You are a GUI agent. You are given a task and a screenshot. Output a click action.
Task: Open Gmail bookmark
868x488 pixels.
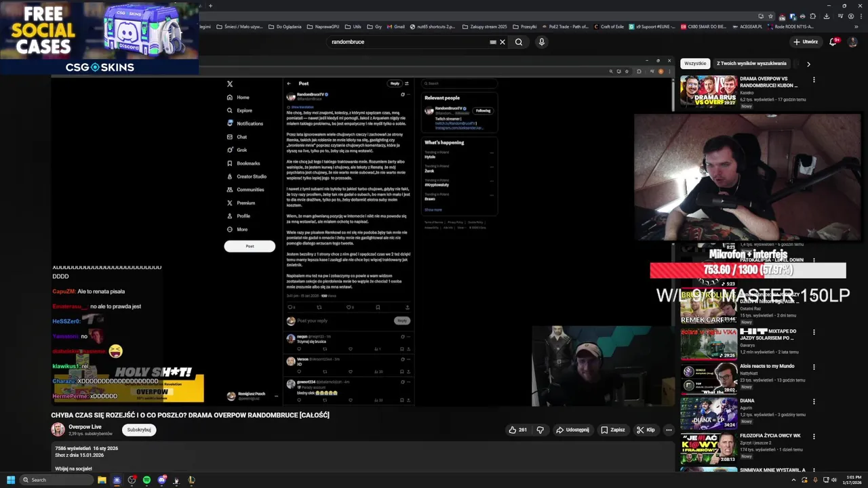(x=395, y=26)
